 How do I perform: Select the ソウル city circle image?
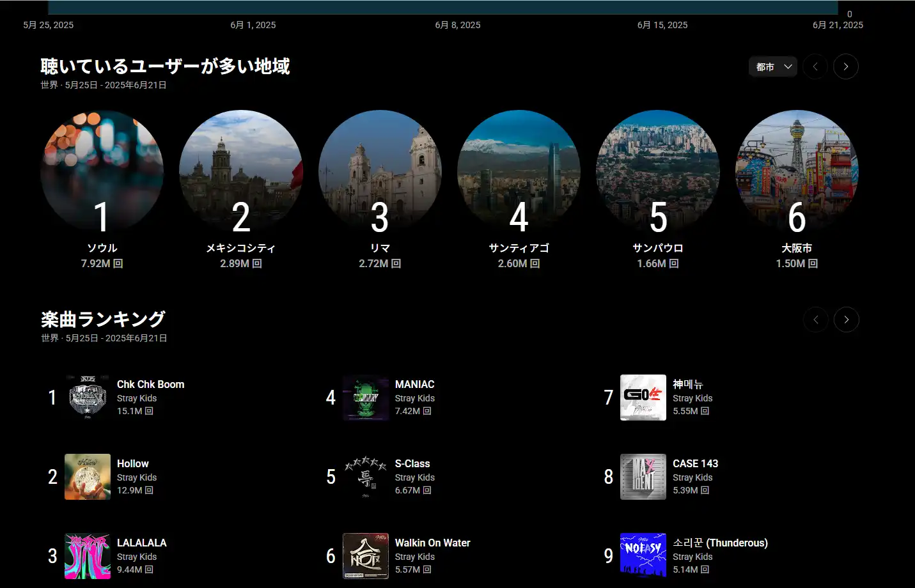[102, 171]
